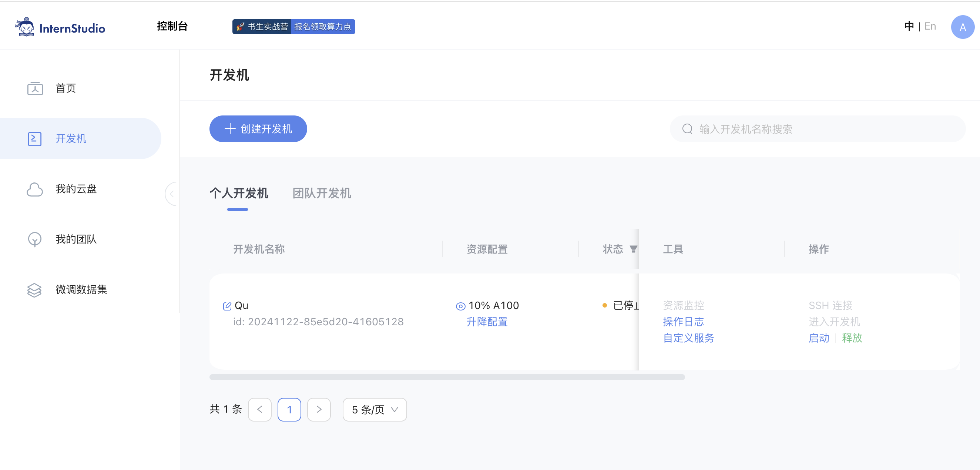The width and height of the screenshot is (980, 470).
Task: Click the fine-tuning dataset layers icon
Action: (35, 290)
